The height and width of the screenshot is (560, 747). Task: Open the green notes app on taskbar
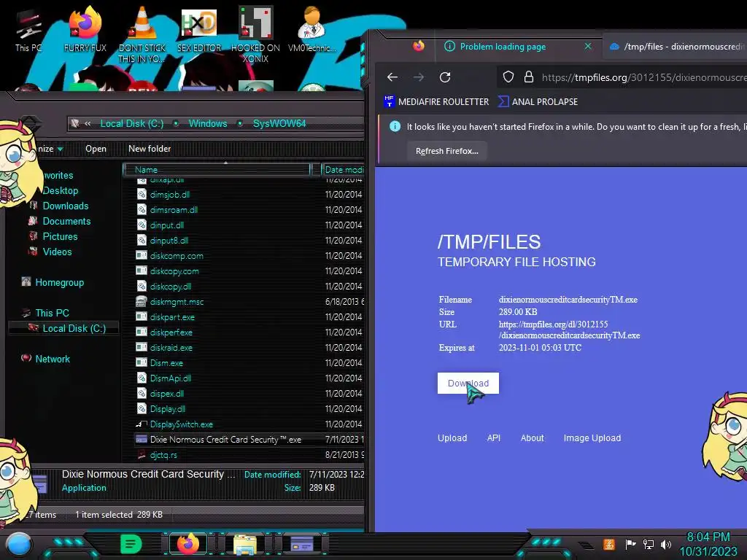tap(131, 543)
